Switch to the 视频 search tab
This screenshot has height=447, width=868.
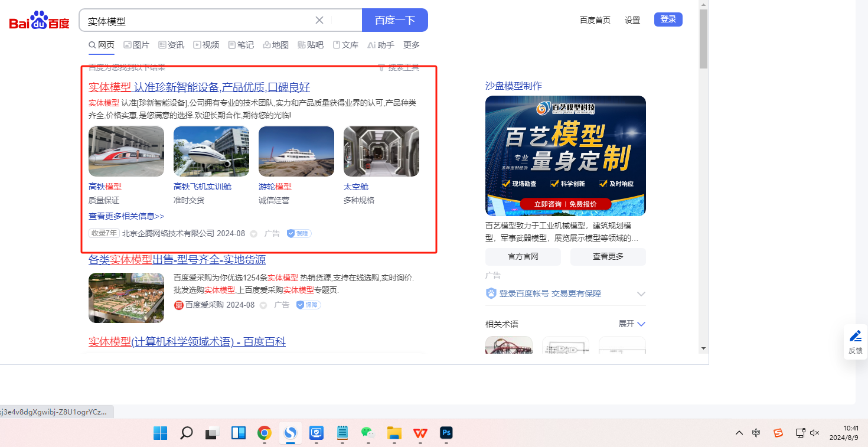(x=206, y=45)
